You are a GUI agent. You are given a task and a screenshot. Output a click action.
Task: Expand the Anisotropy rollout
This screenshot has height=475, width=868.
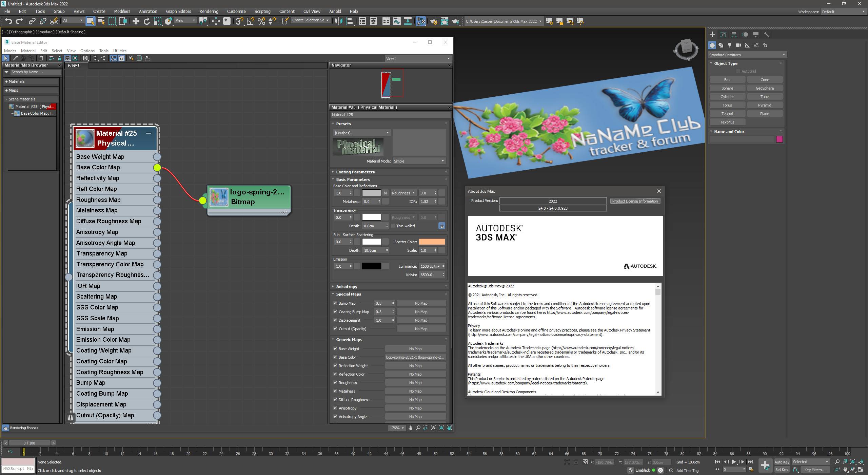tap(347, 286)
